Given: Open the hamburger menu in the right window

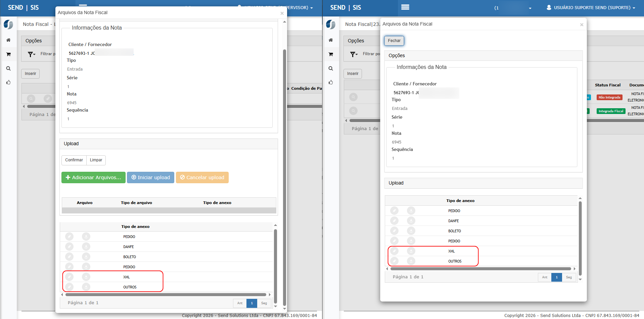Looking at the screenshot, I should tap(405, 7).
